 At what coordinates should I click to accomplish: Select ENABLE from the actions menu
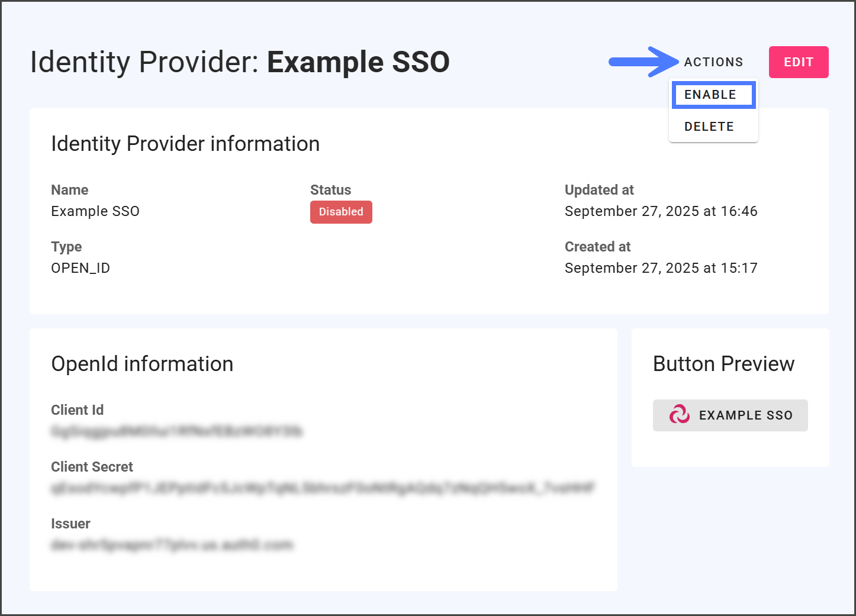(x=713, y=95)
